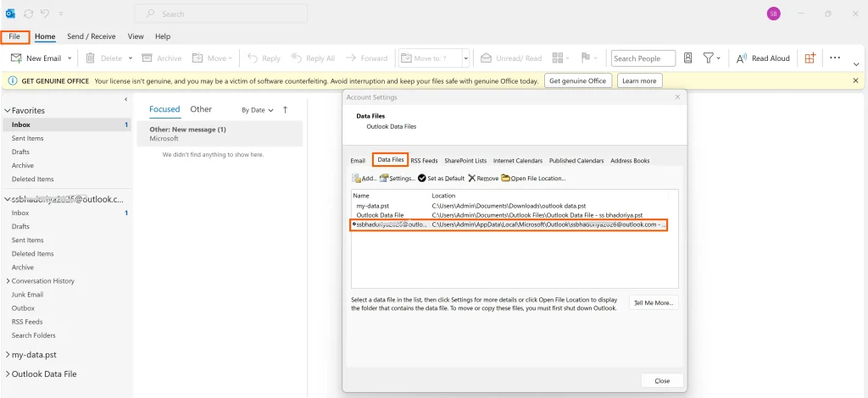This screenshot has width=868, height=398.
Task: Expand the Conversation History folder
Action: (8, 281)
